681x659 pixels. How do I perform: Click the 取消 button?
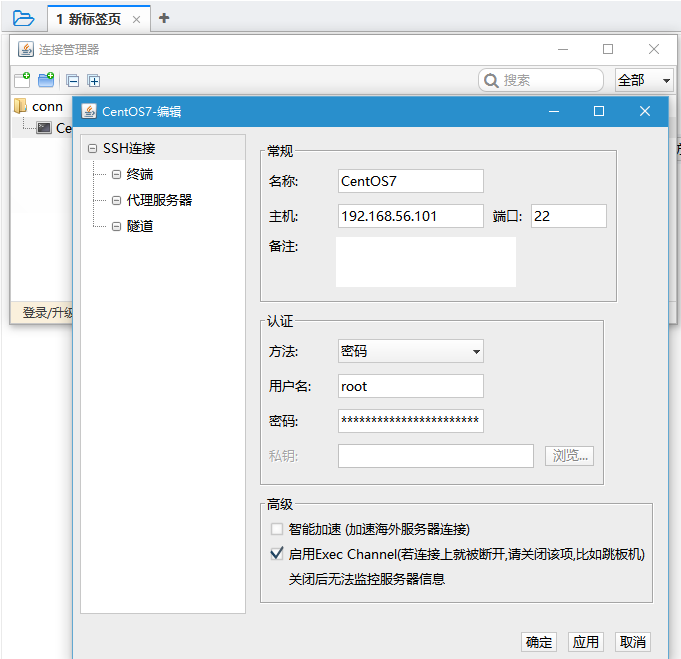632,642
